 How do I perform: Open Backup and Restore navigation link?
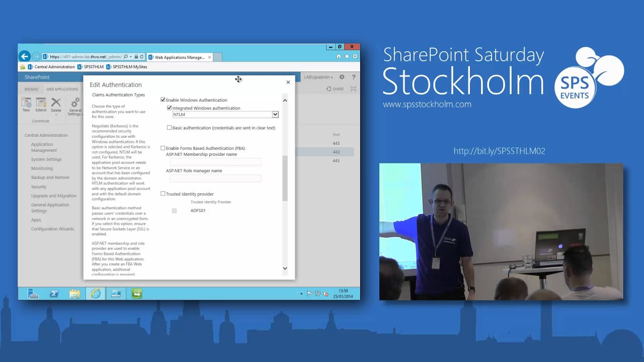point(50,177)
